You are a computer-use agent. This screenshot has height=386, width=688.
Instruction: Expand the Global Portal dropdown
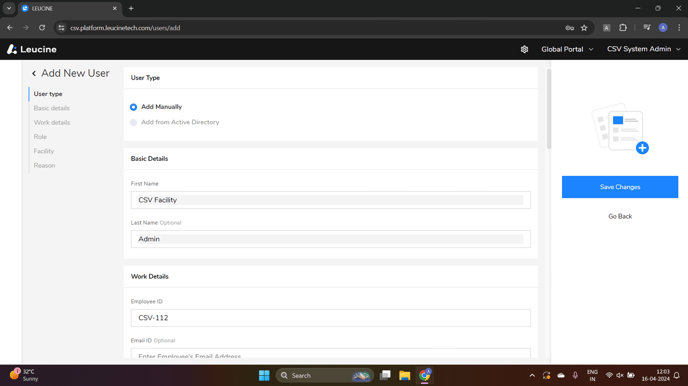point(567,49)
